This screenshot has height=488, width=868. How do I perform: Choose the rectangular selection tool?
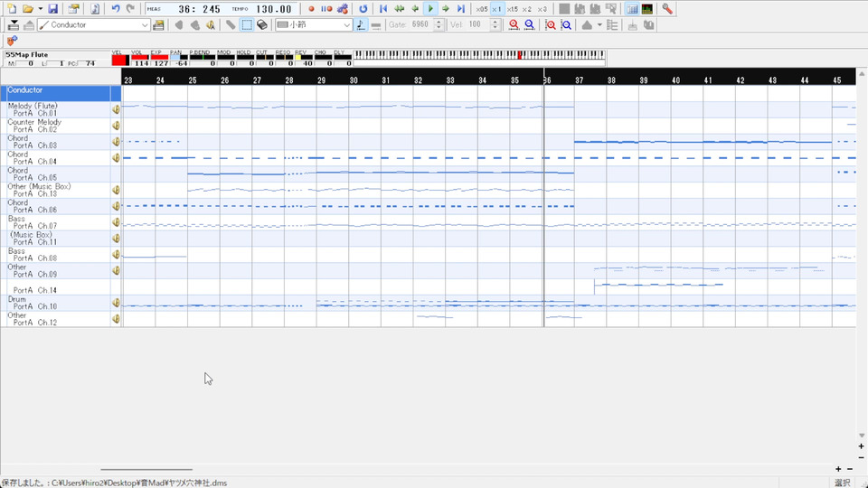(x=247, y=25)
